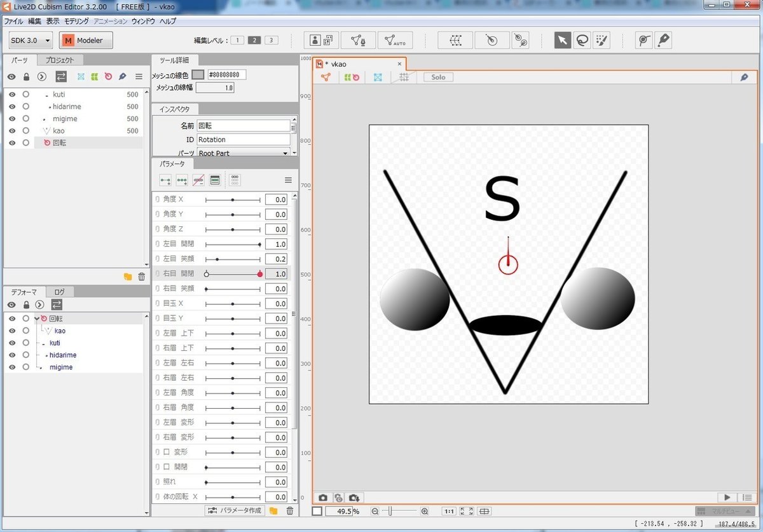Toggle visibility of kao in deformer panel
This screenshot has width=763, height=532.
click(x=11, y=331)
